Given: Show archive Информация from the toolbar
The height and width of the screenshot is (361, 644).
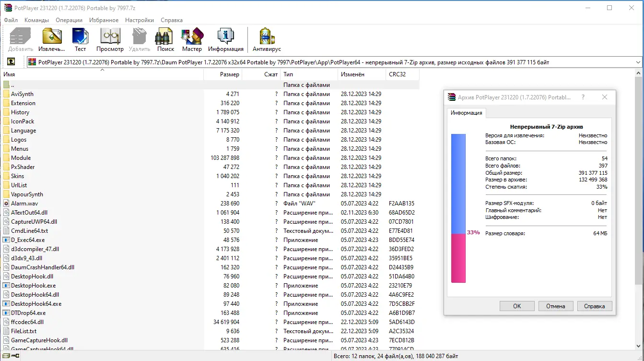Looking at the screenshot, I should (x=225, y=36).
